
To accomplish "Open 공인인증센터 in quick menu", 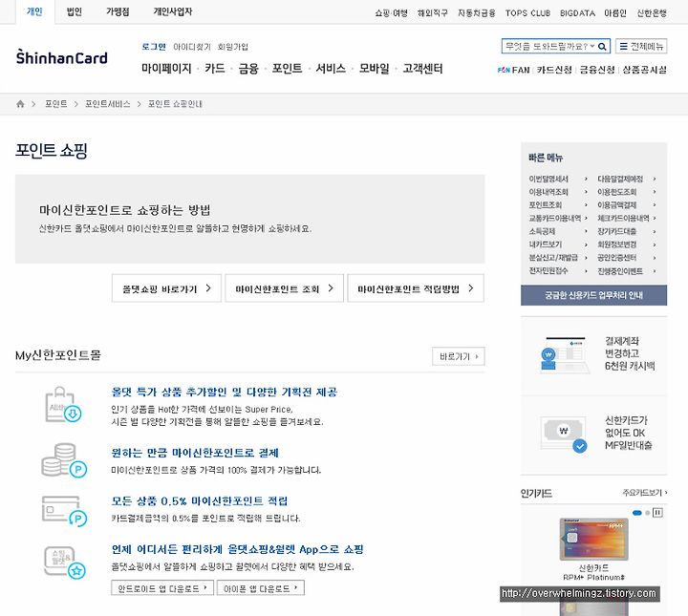I will pyautogui.click(x=616, y=258).
